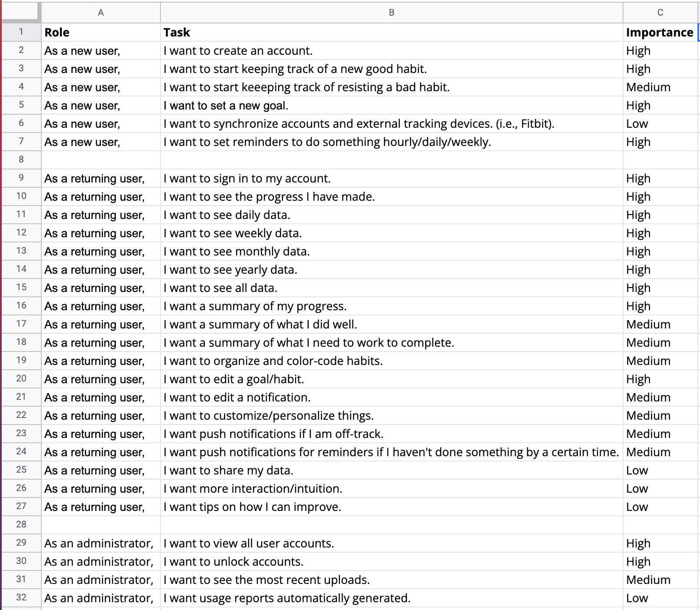Select column B header
Screen dimensions: 700x610
coord(391,13)
